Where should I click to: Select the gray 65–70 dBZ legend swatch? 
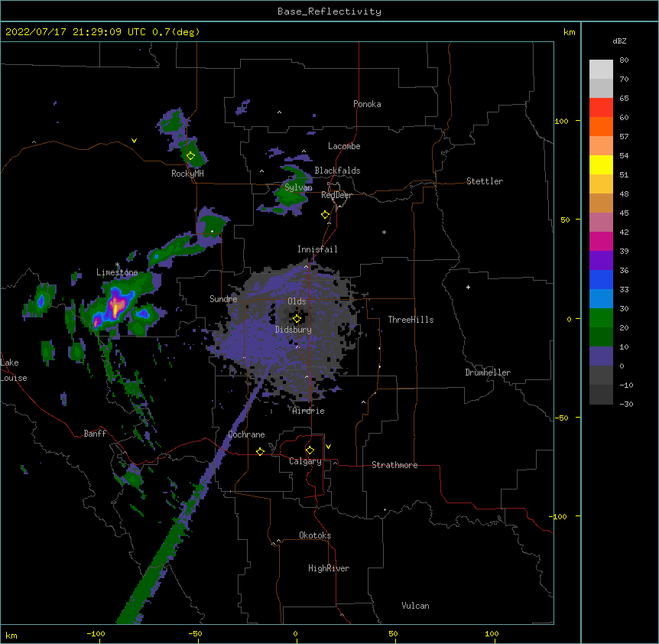(x=601, y=88)
